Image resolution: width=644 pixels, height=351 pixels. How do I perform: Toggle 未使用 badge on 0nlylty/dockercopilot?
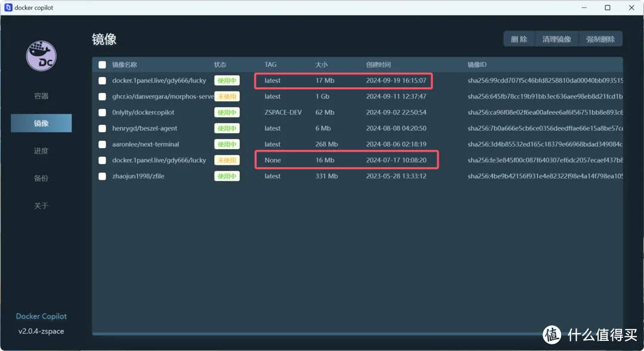[x=227, y=112]
